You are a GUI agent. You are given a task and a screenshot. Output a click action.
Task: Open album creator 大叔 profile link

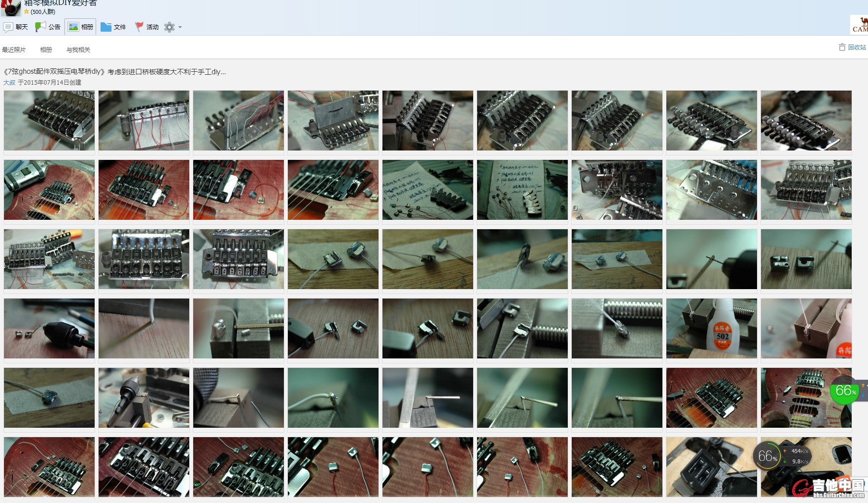click(9, 83)
